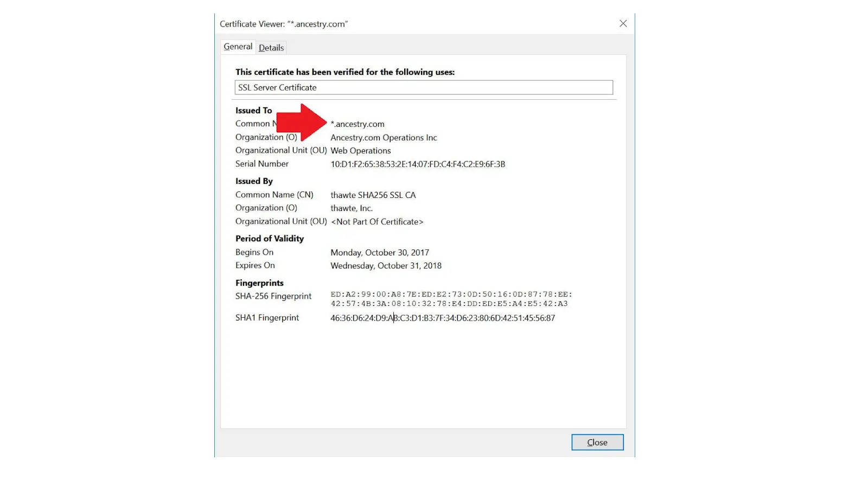Click the Begins On label
This screenshot has height=488, width=868.
[x=254, y=252]
